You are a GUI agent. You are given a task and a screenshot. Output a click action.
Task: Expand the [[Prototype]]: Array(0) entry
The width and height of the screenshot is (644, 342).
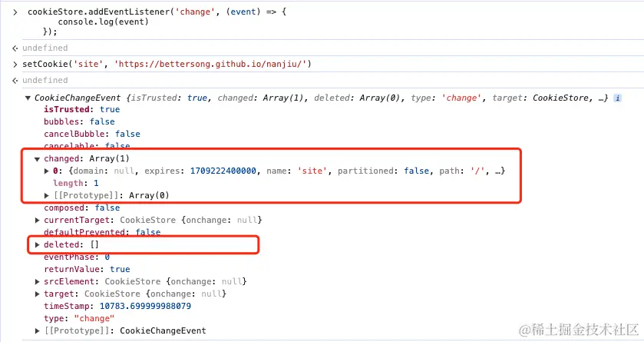pos(48,195)
